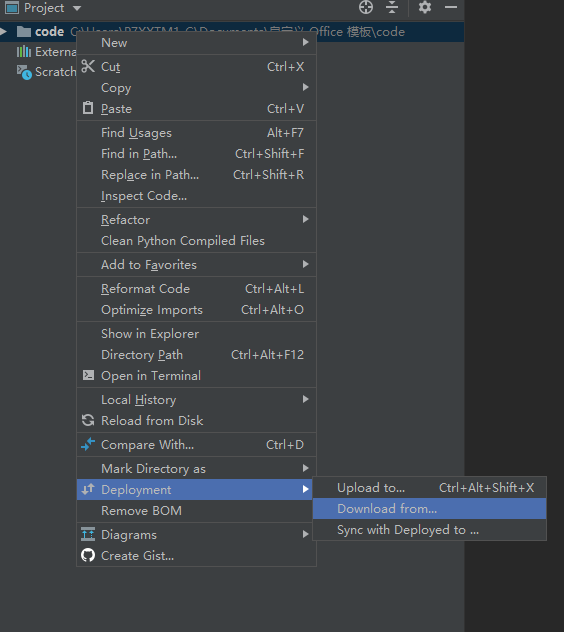
Task: Open Local History entry
Action: click(196, 400)
